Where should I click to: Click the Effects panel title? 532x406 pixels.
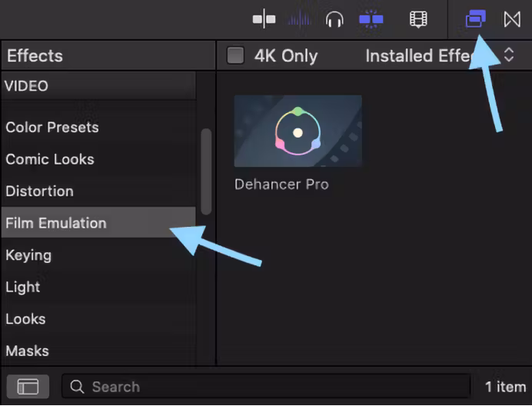coord(35,55)
